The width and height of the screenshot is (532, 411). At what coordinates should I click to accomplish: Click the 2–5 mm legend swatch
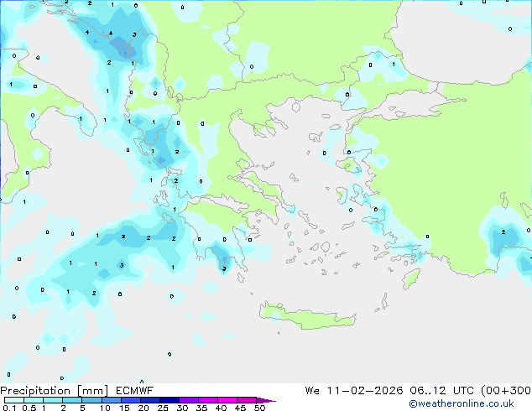coord(72,400)
